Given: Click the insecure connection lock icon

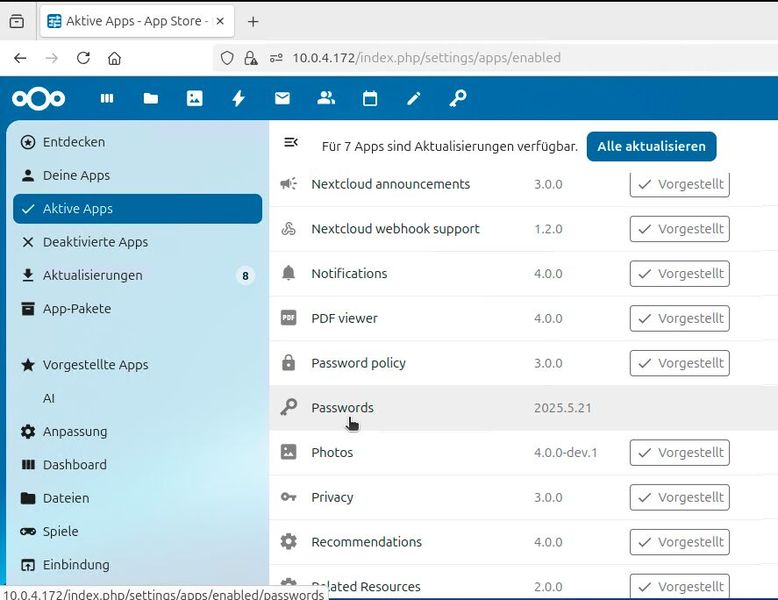Looking at the screenshot, I should tap(251, 58).
